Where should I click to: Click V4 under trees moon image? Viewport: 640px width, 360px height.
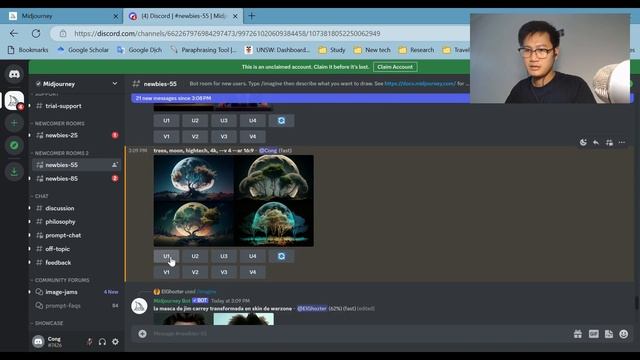tap(253, 272)
